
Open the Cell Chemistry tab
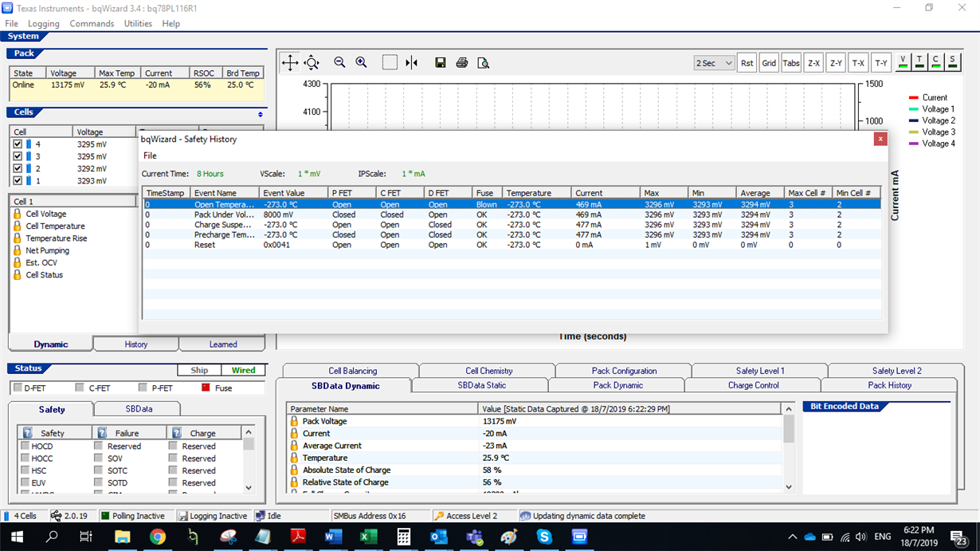click(489, 371)
